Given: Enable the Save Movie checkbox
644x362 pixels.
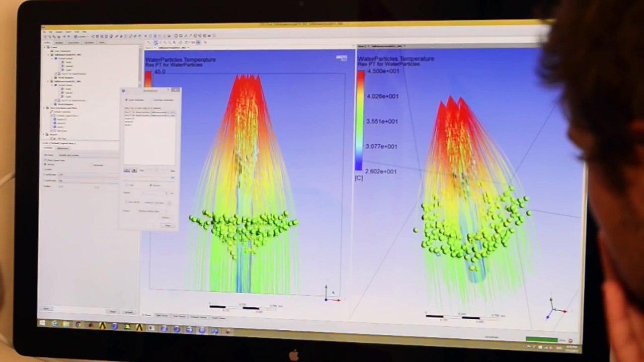Looking at the screenshot, I should pyautogui.click(x=127, y=202).
